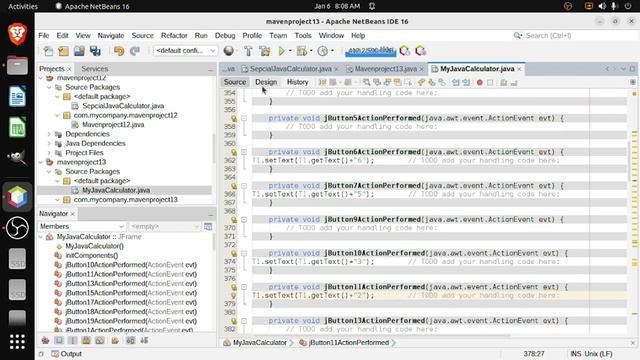The image size is (640, 360).
Task: Switch to Design view
Action: 266,82
